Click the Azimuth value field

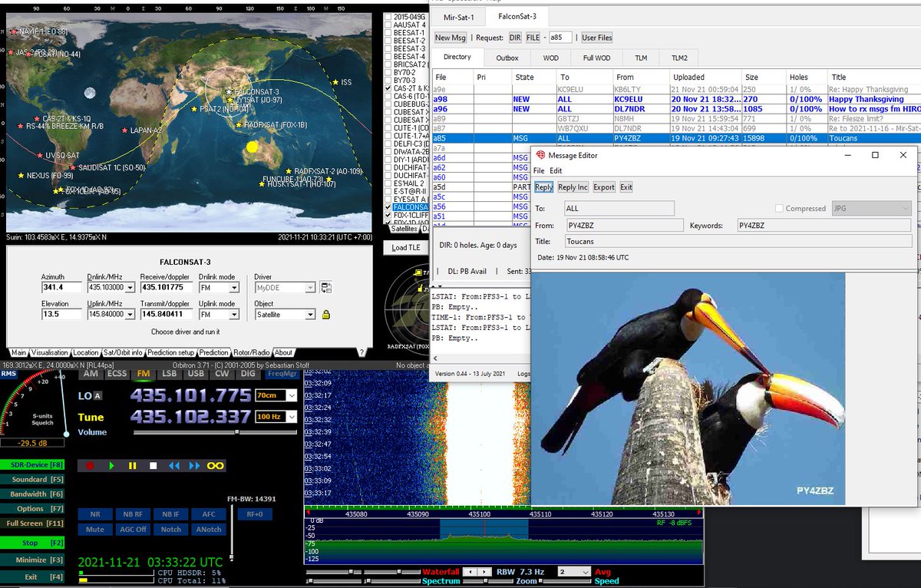pyautogui.click(x=62, y=288)
